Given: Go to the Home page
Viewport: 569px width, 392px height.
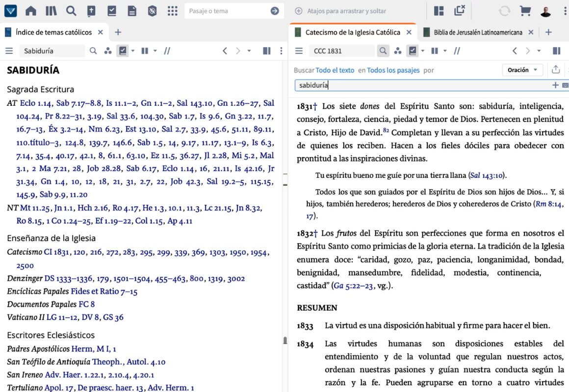Looking at the screenshot, I should pos(31,11).
